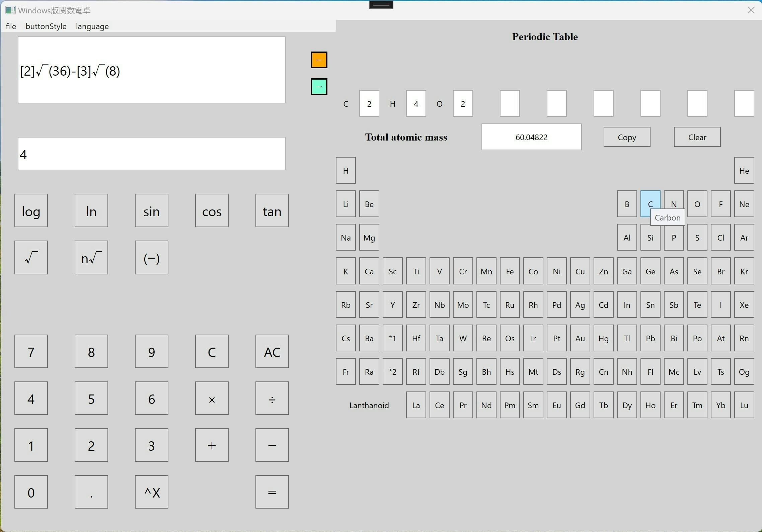Viewport: 762px width, 532px height.
Task: Click the Copy button for atomic mass
Action: coord(627,137)
